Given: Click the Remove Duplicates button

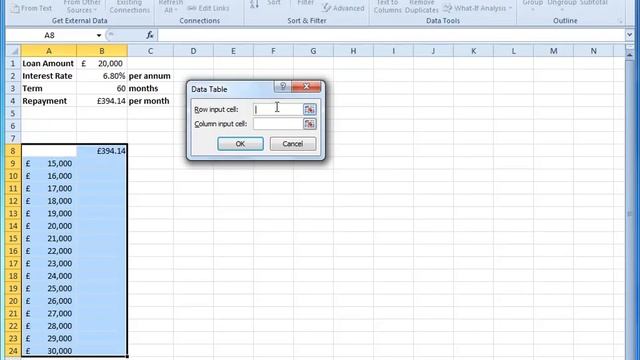Looking at the screenshot, I should coord(422,6).
